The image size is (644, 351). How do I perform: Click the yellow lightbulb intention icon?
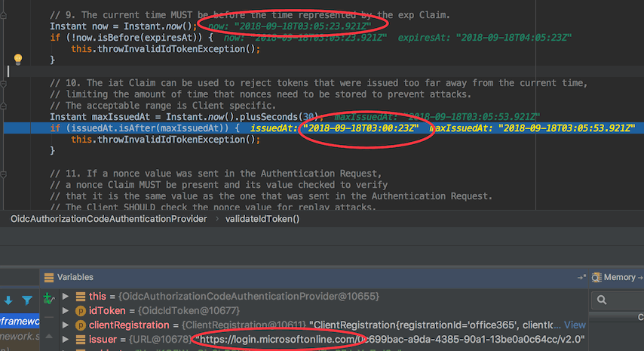[x=19, y=59]
